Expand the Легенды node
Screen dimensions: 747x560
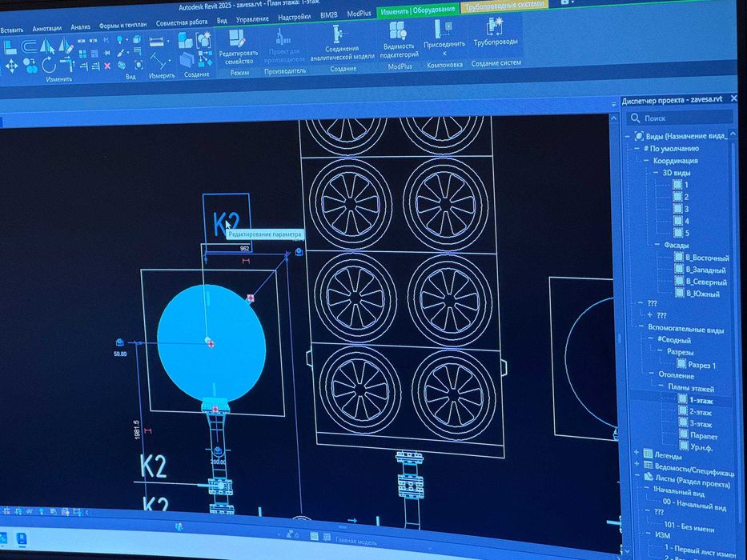click(x=637, y=452)
